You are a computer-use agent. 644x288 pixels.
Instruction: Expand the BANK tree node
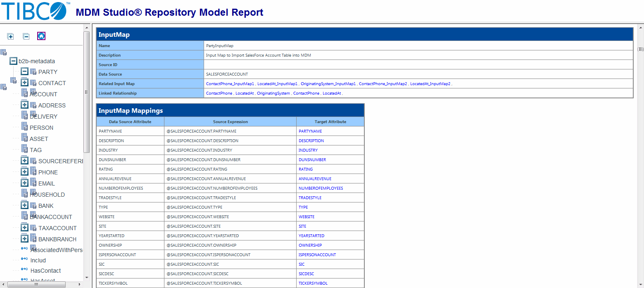24,205
